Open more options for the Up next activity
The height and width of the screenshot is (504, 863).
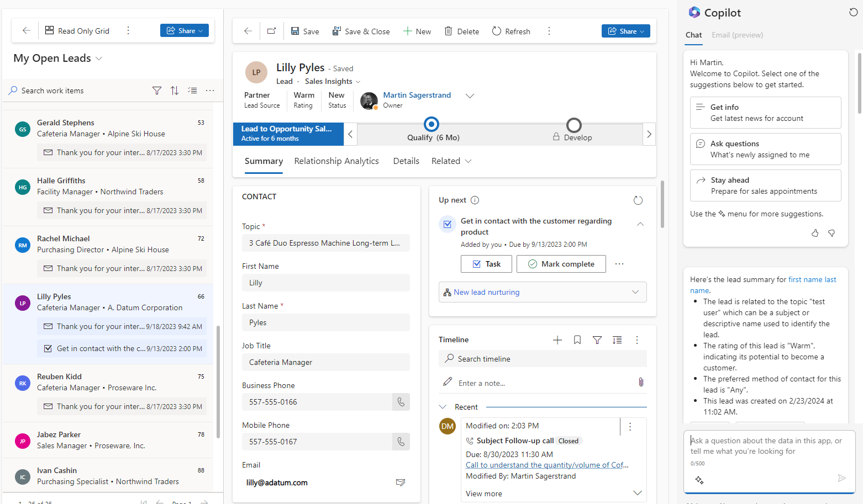(x=619, y=264)
